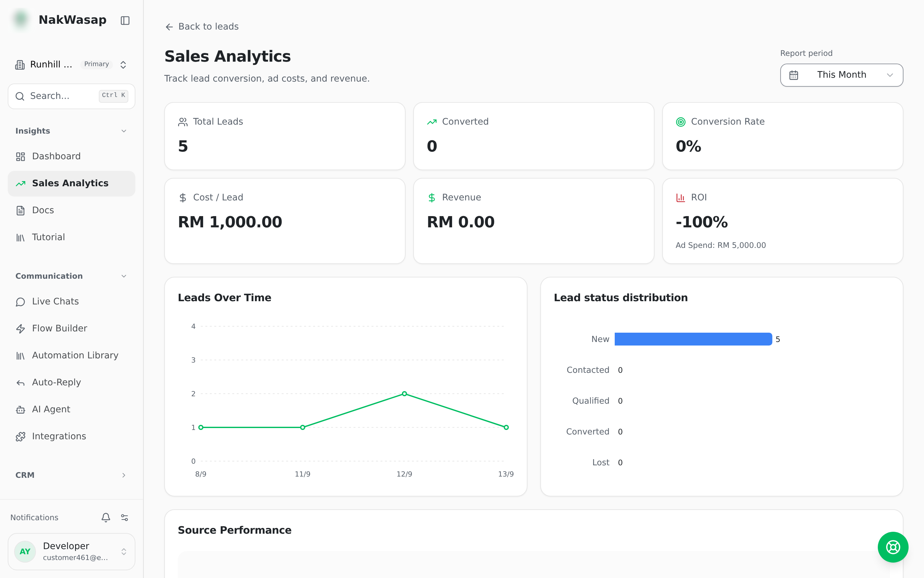Viewport: 924px width, 578px height.
Task: Click the 12/9 data point on chart
Action: coord(404,394)
